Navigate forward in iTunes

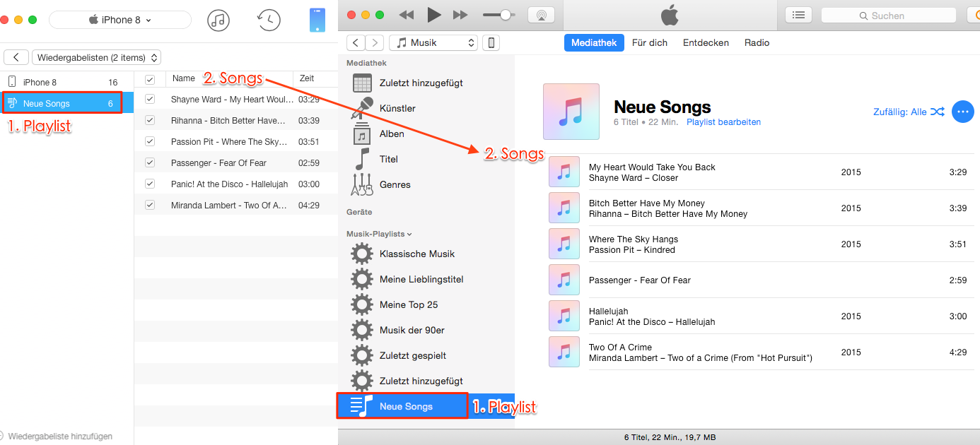(375, 43)
